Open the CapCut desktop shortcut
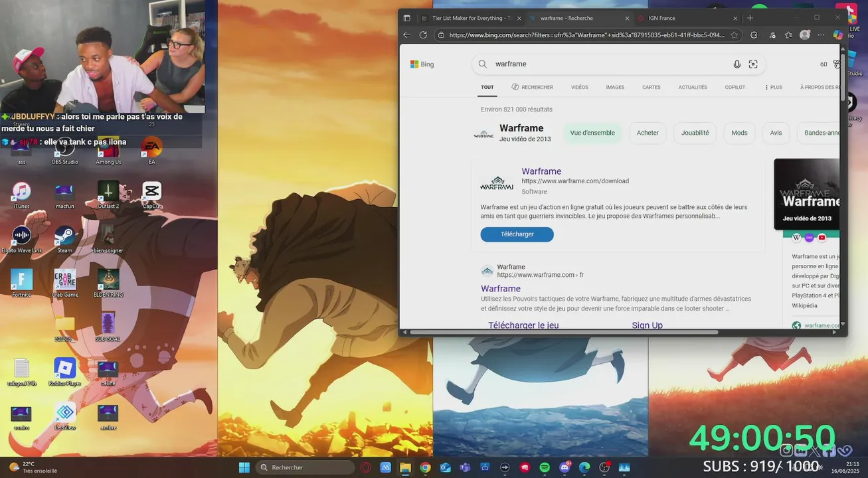The width and height of the screenshot is (868, 478). point(151,195)
